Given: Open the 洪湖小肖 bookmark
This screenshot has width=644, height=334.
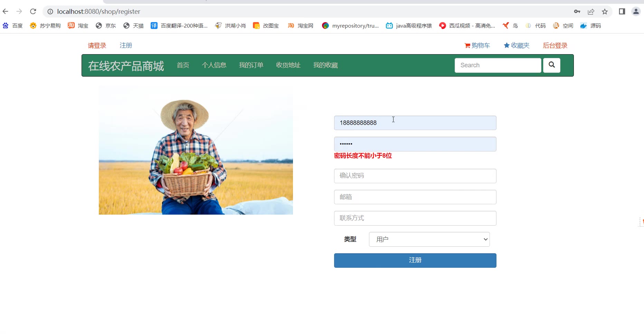Looking at the screenshot, I should pyautogui.click(x=230, y=26).
